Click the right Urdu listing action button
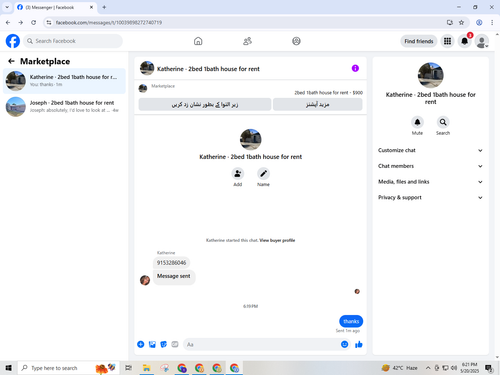This screenshot has height=375, width=500. click(318, 104)
